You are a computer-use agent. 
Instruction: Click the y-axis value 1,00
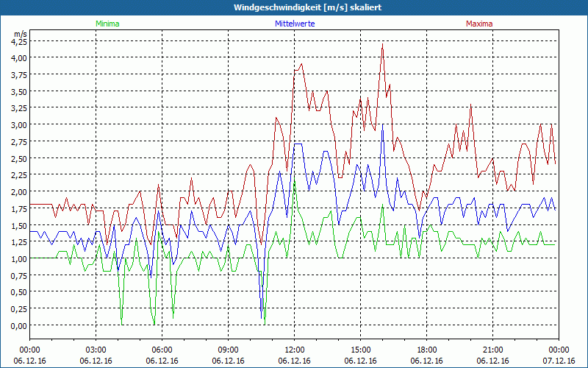[x=19, y=259]
